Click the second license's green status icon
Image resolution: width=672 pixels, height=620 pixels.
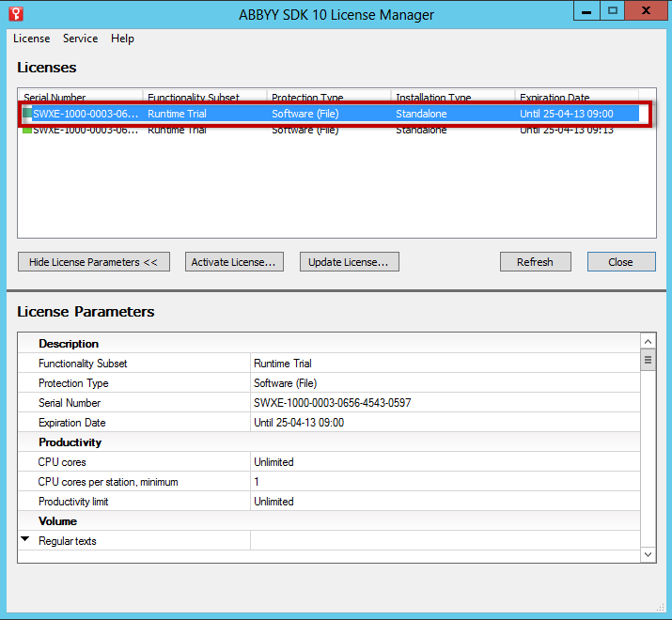pos(27,131)
